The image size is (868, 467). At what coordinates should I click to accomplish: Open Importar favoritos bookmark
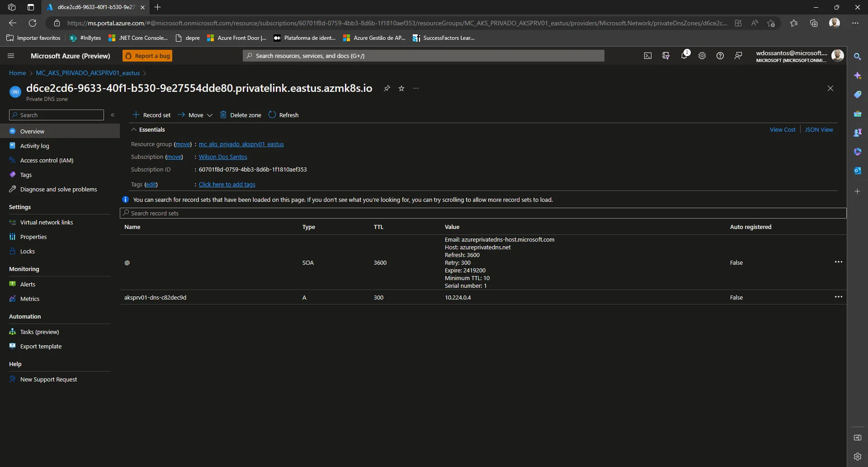pyautogui.click(x=33, y=38)
